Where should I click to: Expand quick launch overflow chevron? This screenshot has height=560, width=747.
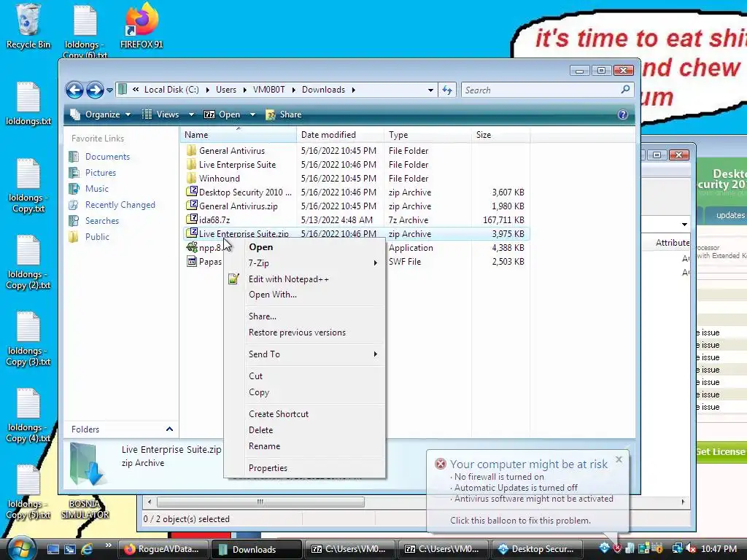tap(108, 545)
